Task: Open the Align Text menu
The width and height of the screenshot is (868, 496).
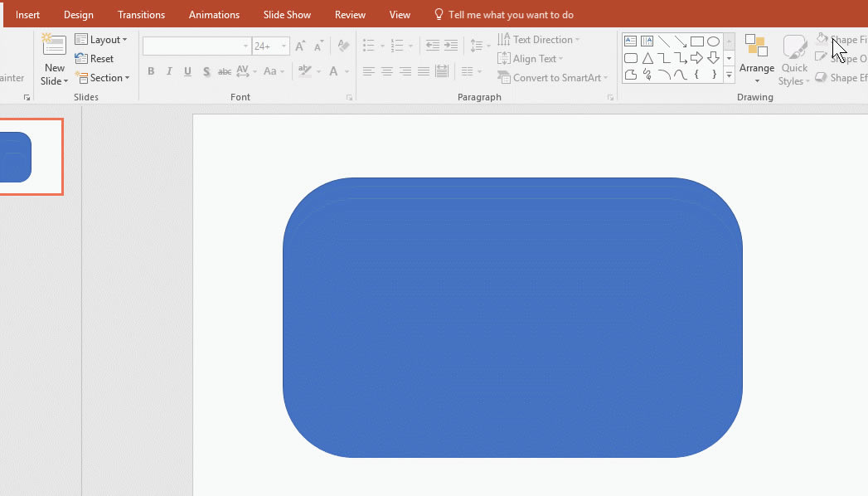Action: [530, 59]
